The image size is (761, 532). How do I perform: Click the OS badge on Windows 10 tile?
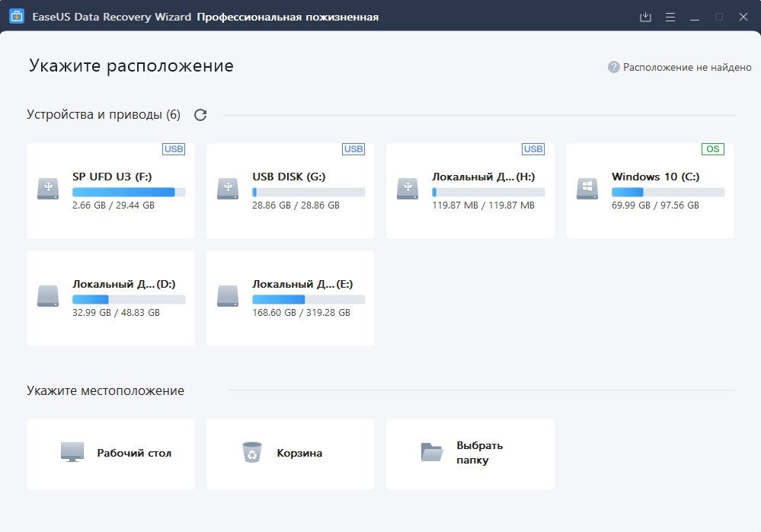713,149
